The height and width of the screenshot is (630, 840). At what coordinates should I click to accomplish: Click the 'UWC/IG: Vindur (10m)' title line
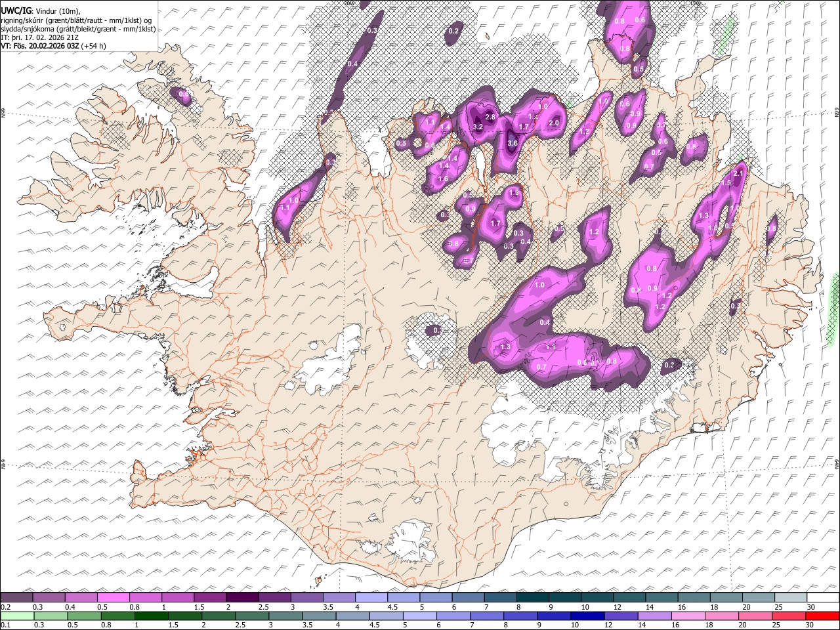[x=41, y=10]
